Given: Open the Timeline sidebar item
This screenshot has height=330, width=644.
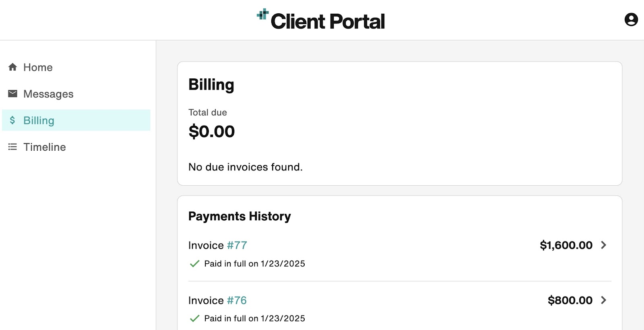Looking at the screenshot, I should [44, 147].
